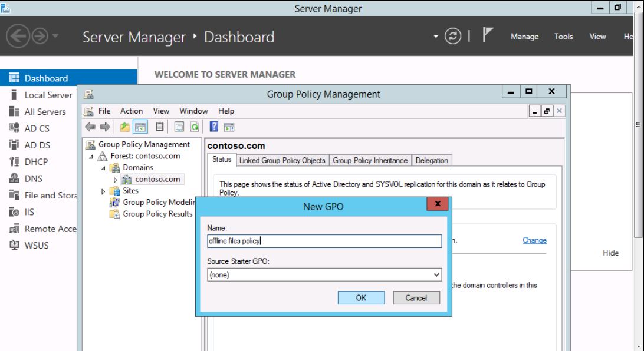
Task: Restore the inner MMC child window
Action: [547, 111]
